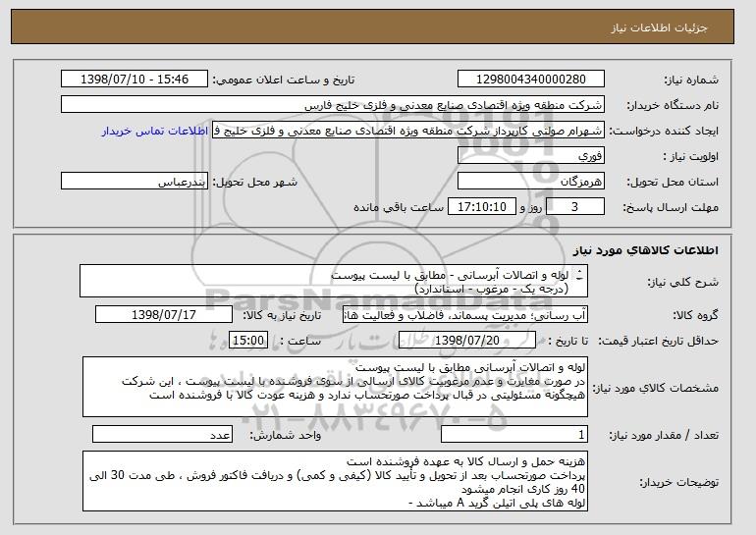The height and width of the screenshot is (535, 756).
Task: Click the time field showing 15:00
Action: 248,341
